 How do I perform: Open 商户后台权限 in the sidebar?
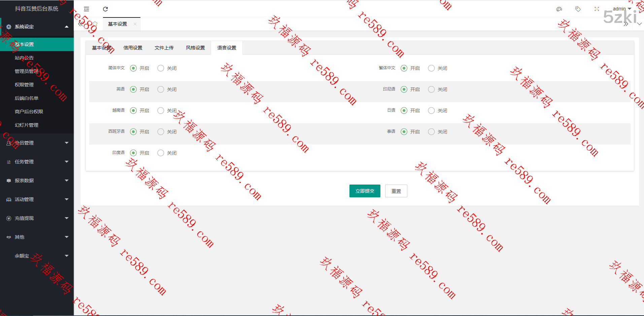click(x=37, y=112)
